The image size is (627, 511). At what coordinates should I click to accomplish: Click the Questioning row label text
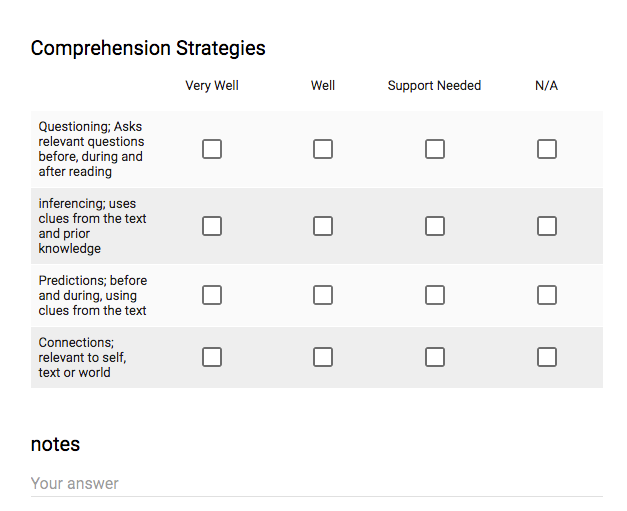click(91, 149)
